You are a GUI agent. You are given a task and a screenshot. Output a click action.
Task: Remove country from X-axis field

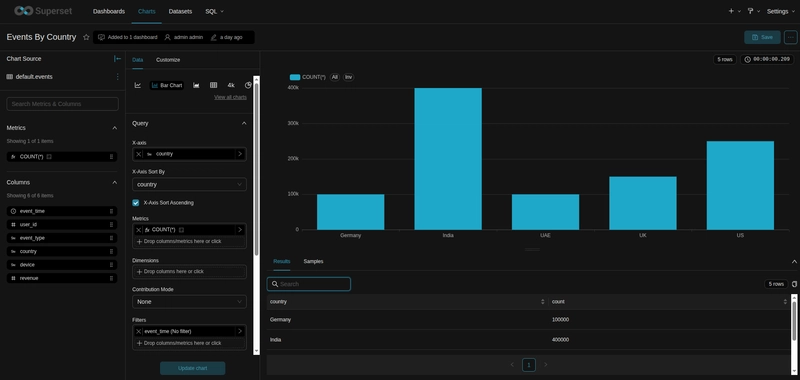(x=139, y=154)
